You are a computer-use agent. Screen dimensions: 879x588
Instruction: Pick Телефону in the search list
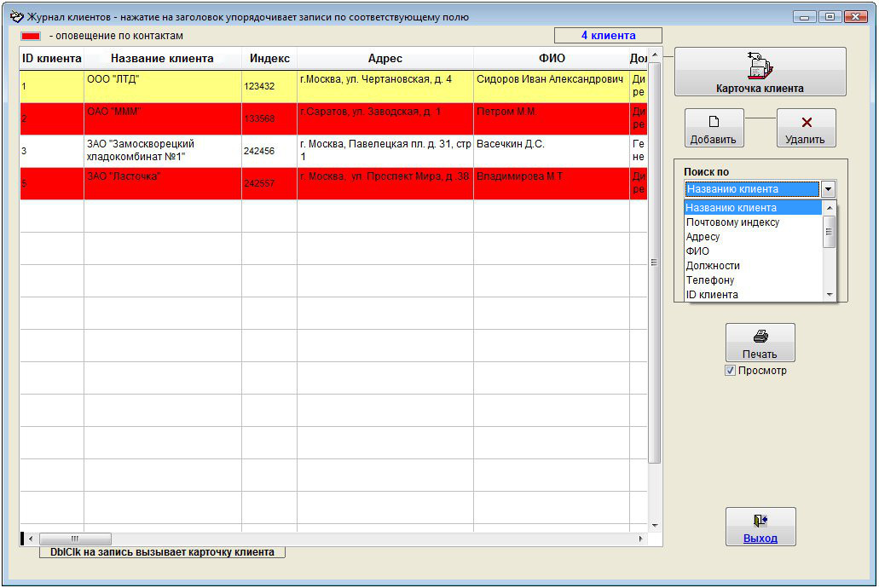(x=709, y=280)
